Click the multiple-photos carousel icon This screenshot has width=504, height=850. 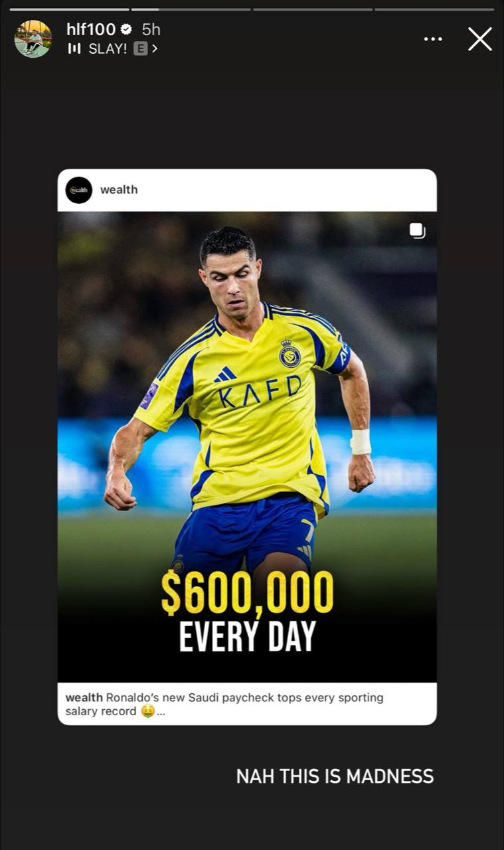pyautogui.click(x=417, y=231)
